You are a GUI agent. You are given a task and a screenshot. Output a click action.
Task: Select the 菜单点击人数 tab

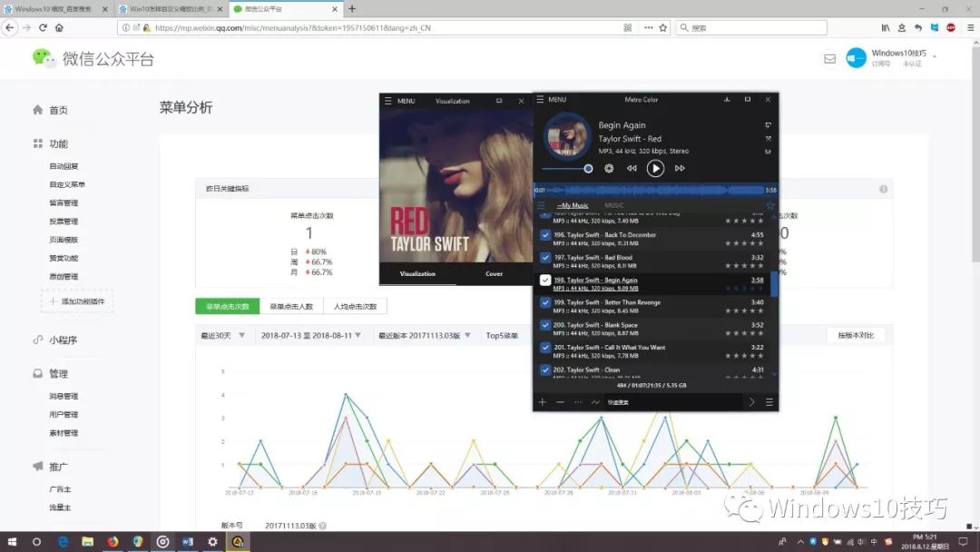pos(291,306)
